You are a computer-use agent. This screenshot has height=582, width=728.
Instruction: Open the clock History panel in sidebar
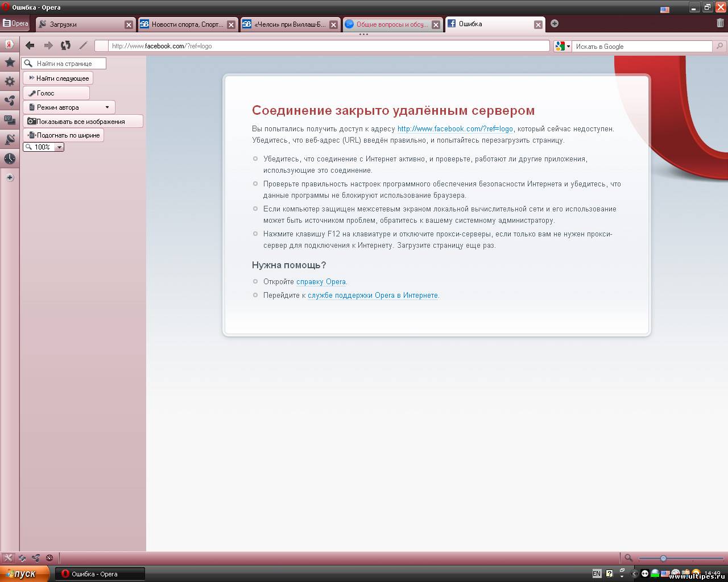[x=10, y=159]
